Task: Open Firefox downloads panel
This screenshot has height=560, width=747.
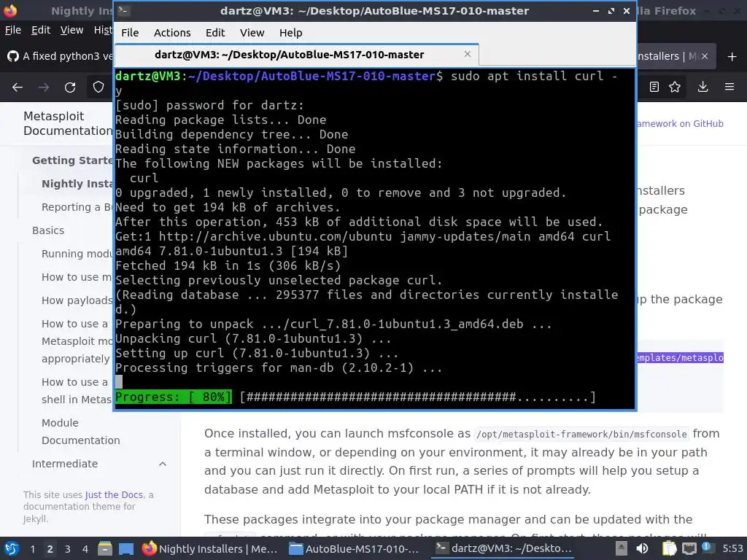Action: (x=703, y=87)
